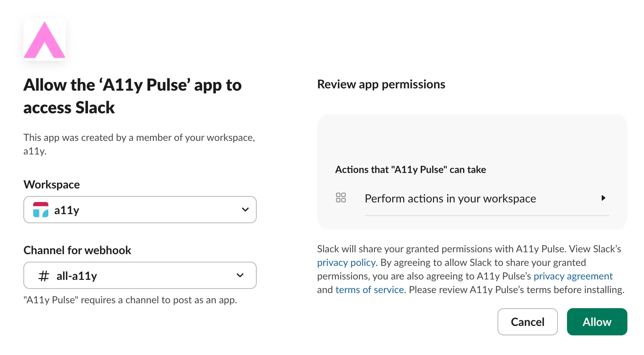Open Slack's privacy policy link
The image size is (644, 355).
346,262
